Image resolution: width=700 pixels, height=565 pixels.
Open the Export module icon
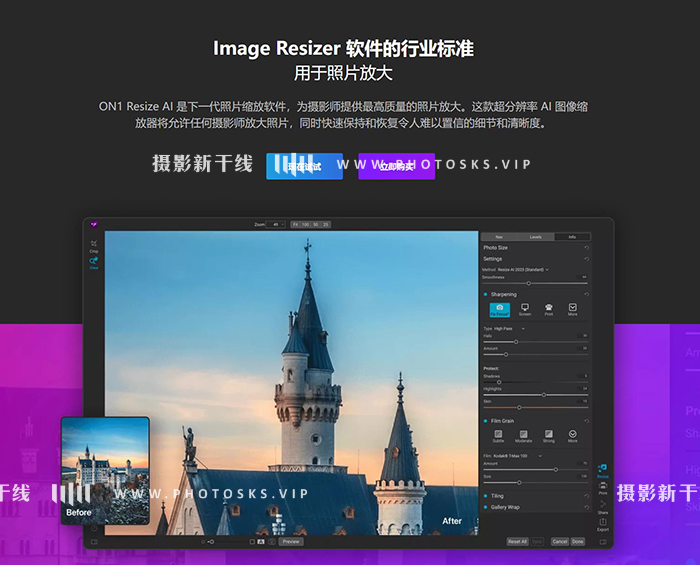pos(603,524)
